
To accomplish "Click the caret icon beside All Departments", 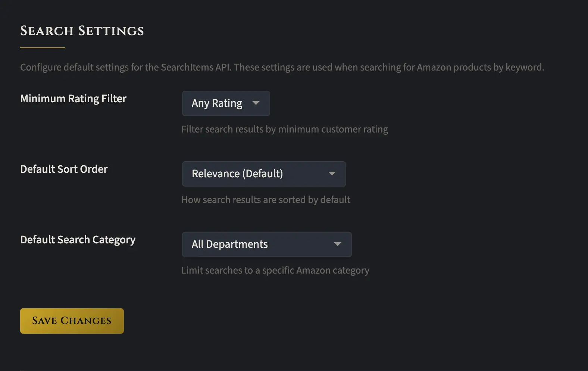I will tap(338, 244).
